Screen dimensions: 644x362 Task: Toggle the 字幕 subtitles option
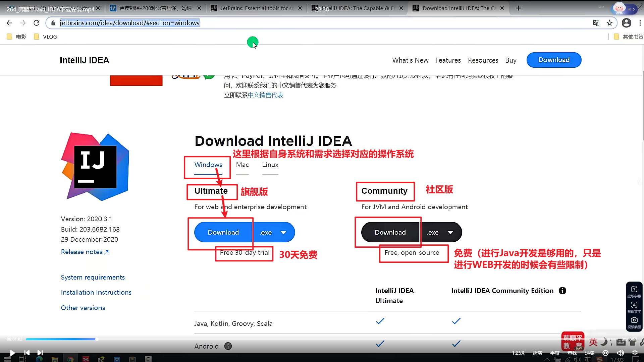[555, 353]
